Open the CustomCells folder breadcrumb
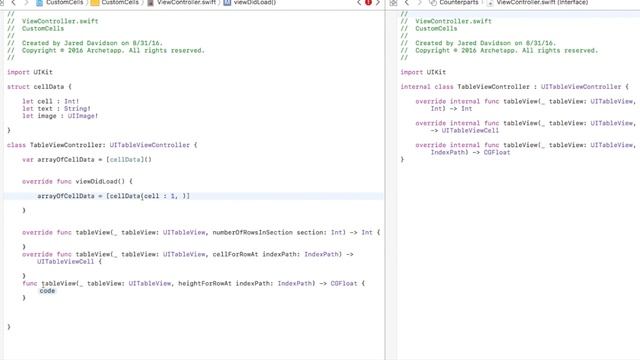This screenshot has height=360, width=640. click(115, 2)
